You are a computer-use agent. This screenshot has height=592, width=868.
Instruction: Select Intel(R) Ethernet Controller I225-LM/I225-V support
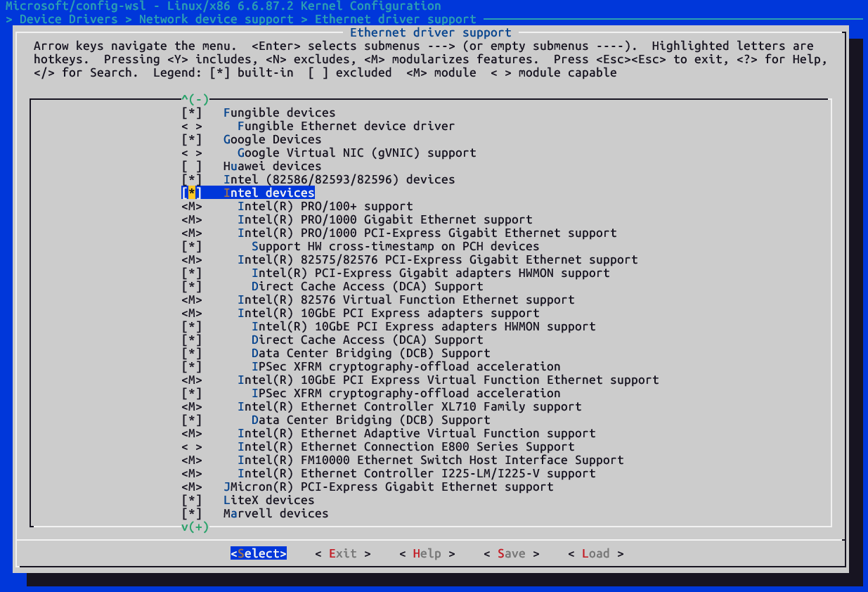[417, 473]
